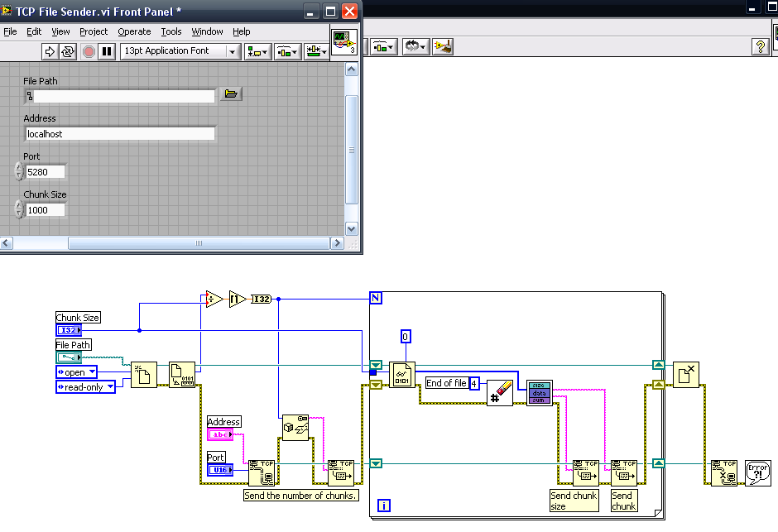
Task: Select the TCP Open Connection node
Action: 261,472
